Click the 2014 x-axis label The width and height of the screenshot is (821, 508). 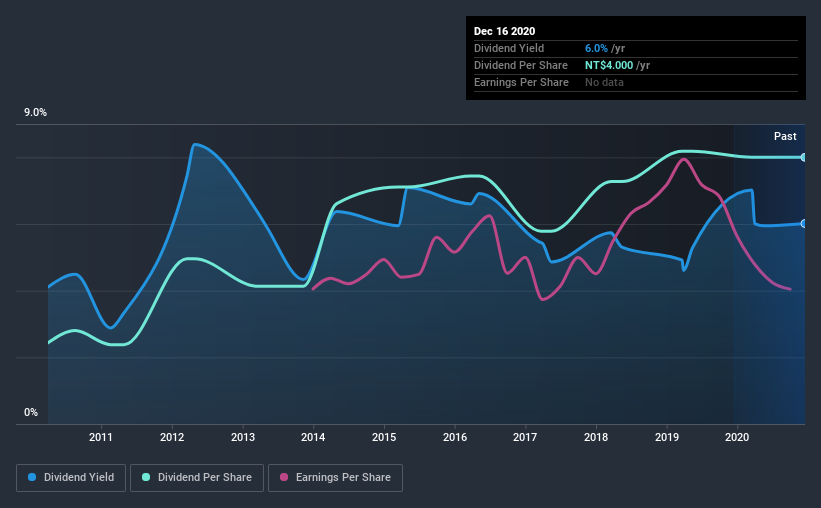pyautogui.click(x=313, y=437)
